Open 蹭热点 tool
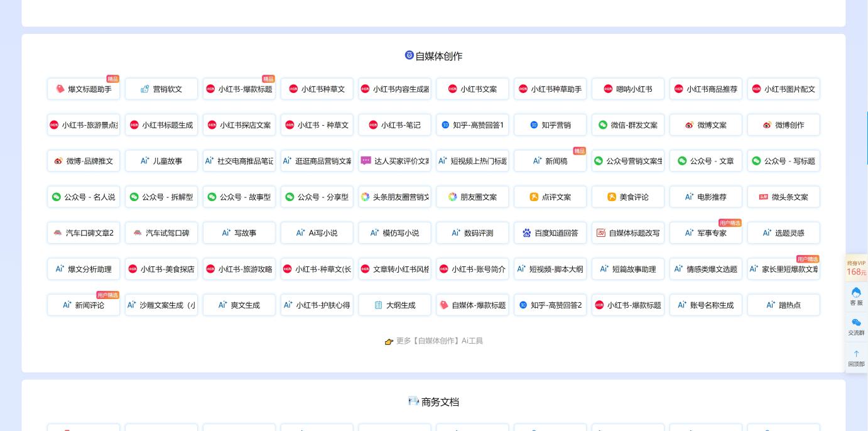 784,305
